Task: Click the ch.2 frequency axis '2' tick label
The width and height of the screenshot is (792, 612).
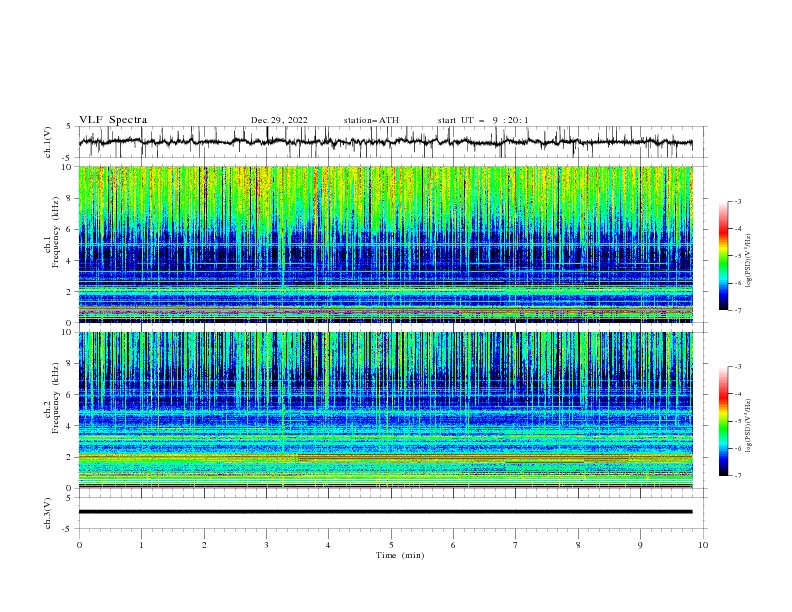Action: click(70, 457)
